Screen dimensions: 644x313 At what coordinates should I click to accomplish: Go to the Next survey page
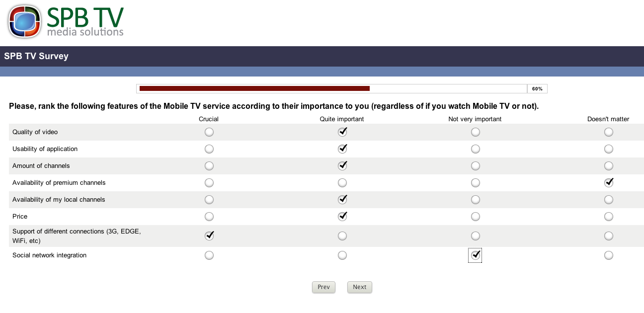tap(360, 287)
